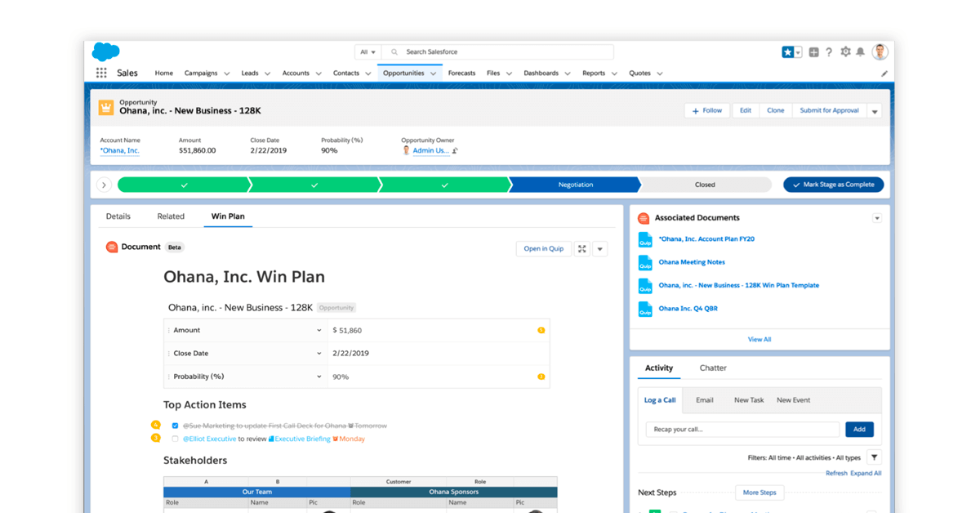Select the Closed stage in path
The image size is (980, 513).
coord(705,185)
